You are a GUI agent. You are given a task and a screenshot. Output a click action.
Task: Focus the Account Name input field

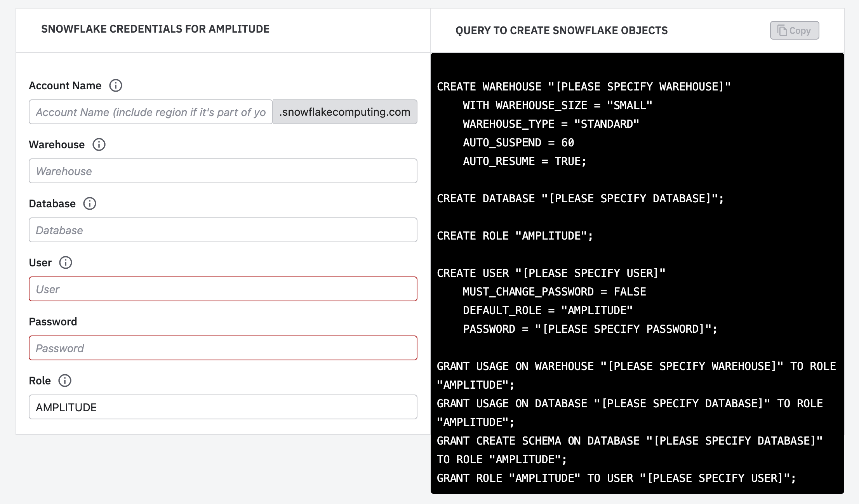click(x=151, y=112)
